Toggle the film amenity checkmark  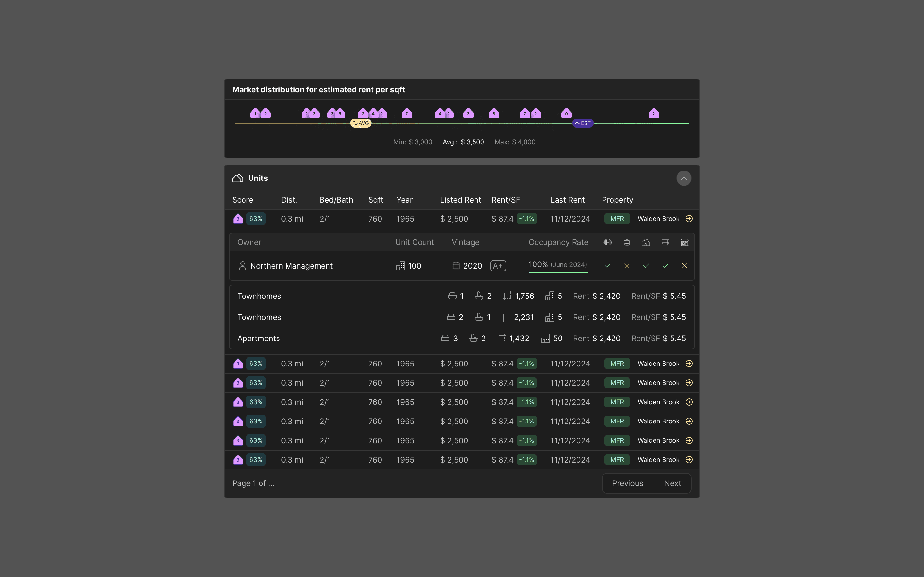(665, 266)
